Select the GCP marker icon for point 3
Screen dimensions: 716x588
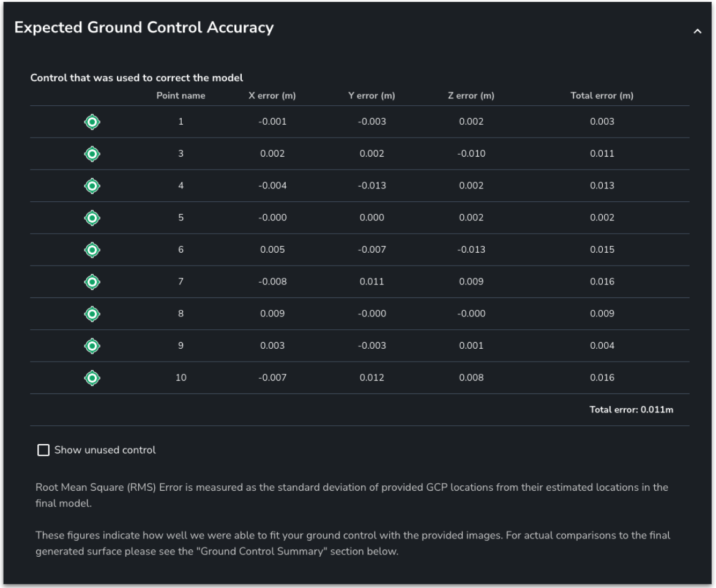(x=92, y=154)
